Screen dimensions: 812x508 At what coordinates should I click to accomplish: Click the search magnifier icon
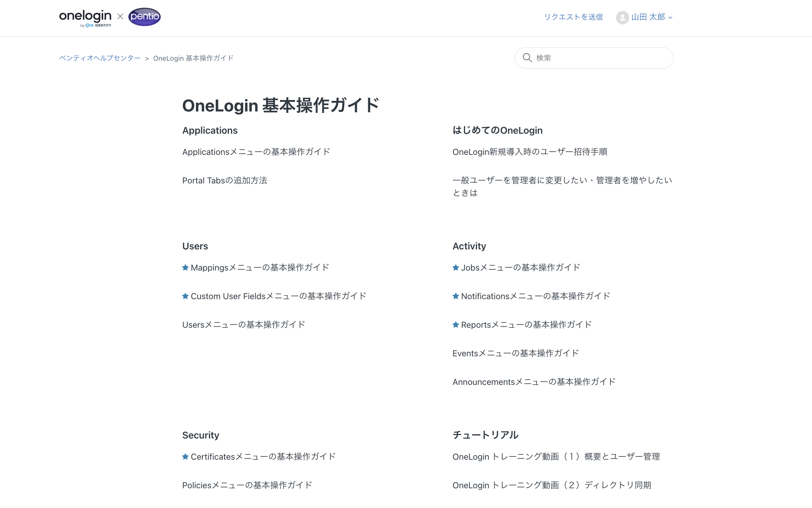point(527,58)
